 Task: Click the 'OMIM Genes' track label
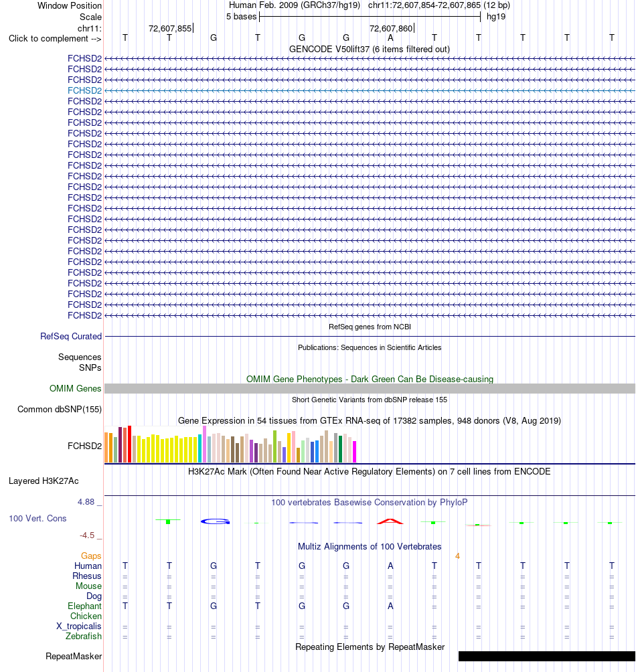tap(75, 388)
